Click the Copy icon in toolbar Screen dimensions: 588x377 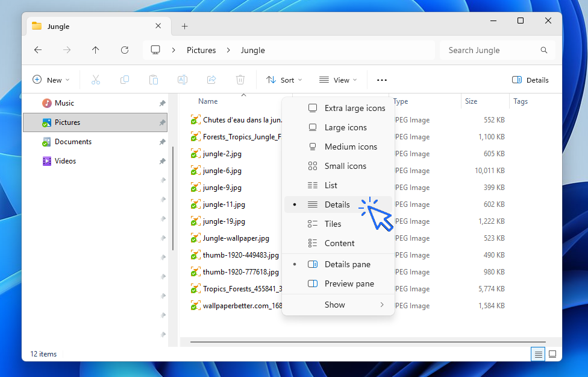click(x=125, y=80)
